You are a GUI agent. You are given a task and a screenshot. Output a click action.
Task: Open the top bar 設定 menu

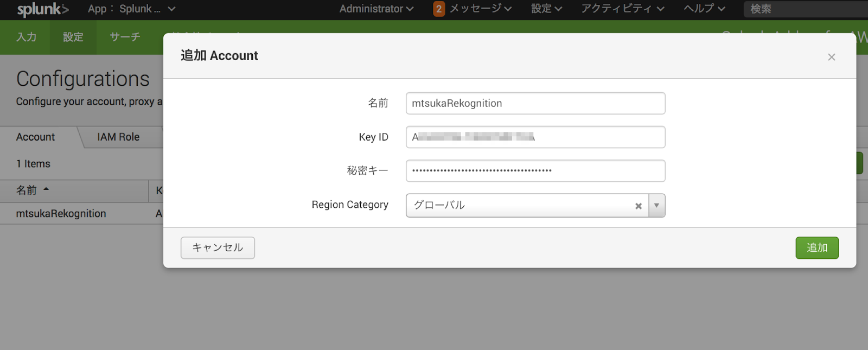click(546, 9)
